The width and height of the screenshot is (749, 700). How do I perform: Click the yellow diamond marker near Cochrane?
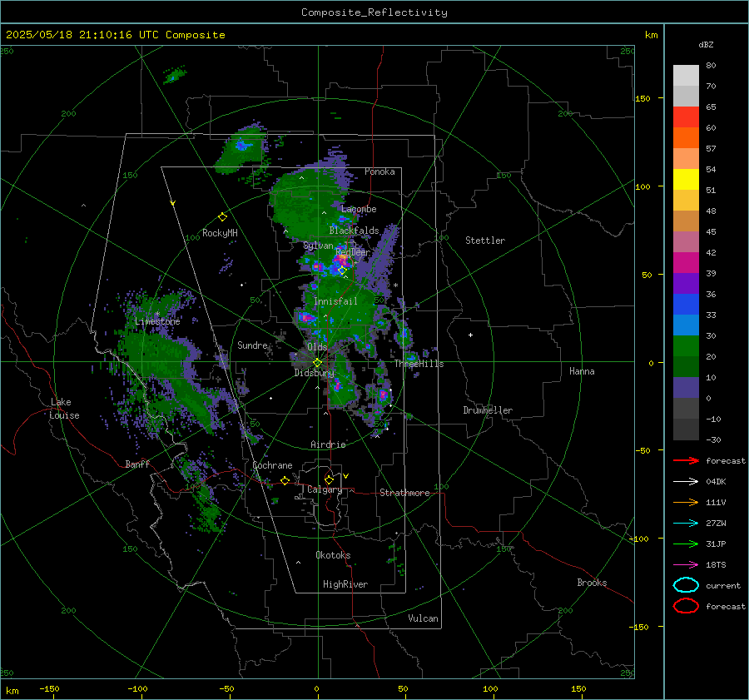[285, 480]
